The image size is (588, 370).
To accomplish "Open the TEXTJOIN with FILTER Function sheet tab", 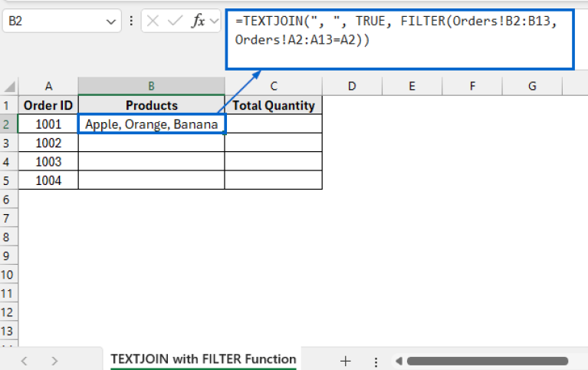I will tap(203, 359).
